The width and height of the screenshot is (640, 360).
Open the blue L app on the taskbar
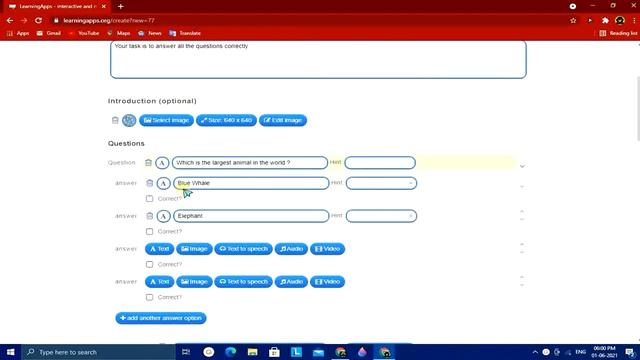point(296,352)
